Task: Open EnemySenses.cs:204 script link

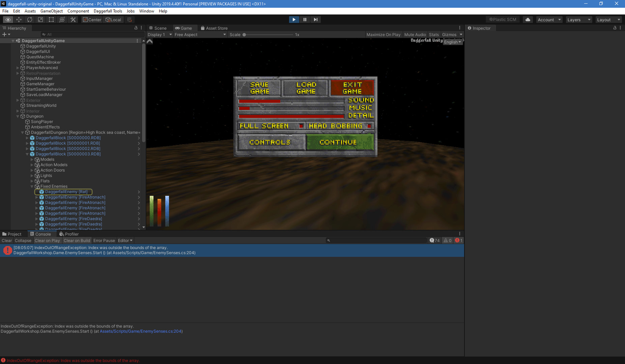Action: 141,331
